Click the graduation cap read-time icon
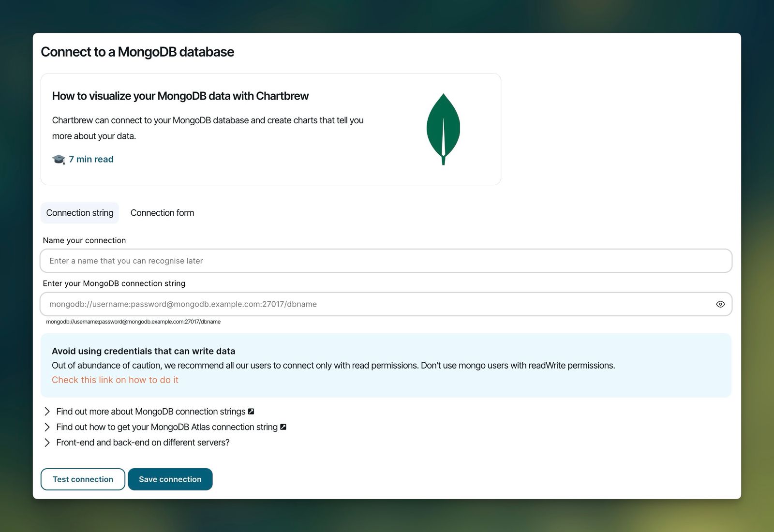This screenshot has height=532, width=774. coord(59,159)
